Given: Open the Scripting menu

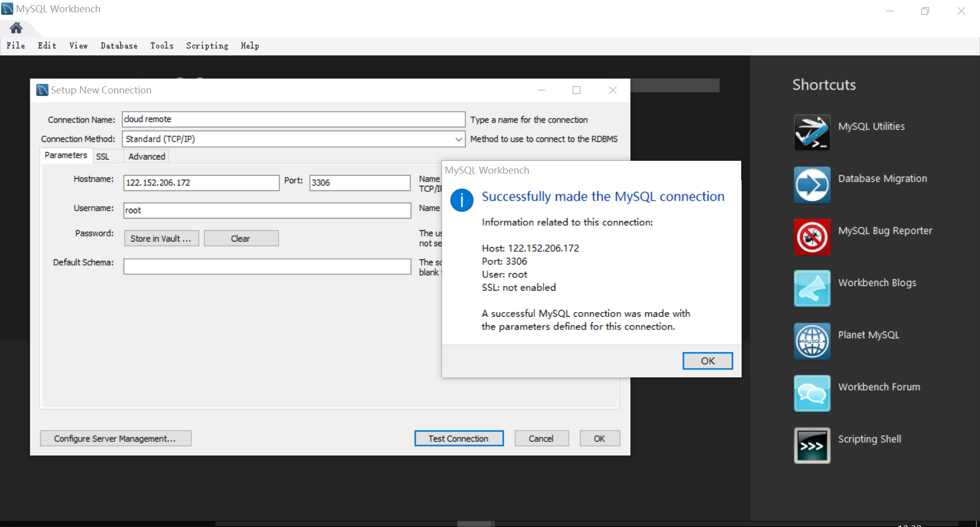Looking at the screenshot, I should click(207, 46).
